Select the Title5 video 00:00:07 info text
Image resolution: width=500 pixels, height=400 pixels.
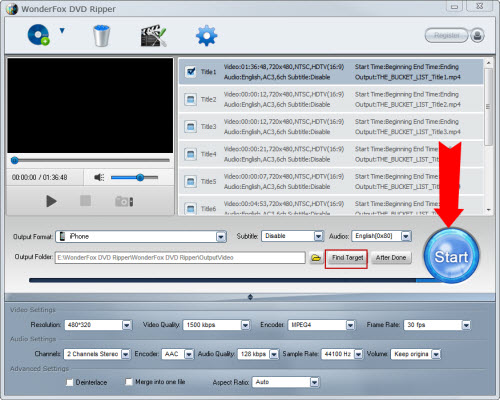pyautogui.click(x=284, y=177)
